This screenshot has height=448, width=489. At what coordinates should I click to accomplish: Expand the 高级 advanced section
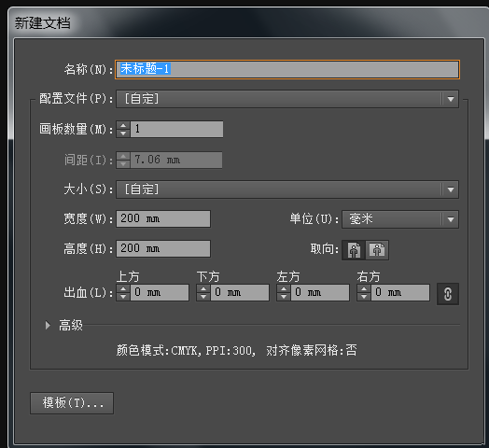tap(48, 326)
